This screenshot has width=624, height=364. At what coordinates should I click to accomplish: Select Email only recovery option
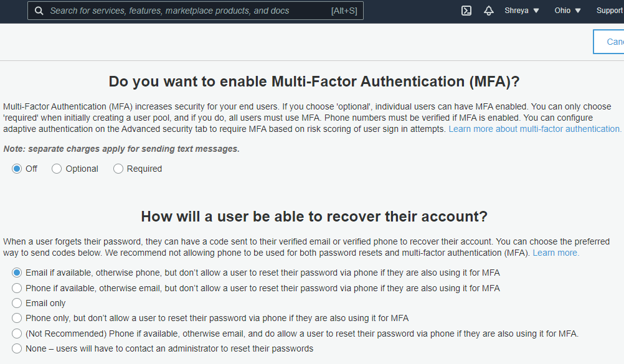[x=17, y=303]
